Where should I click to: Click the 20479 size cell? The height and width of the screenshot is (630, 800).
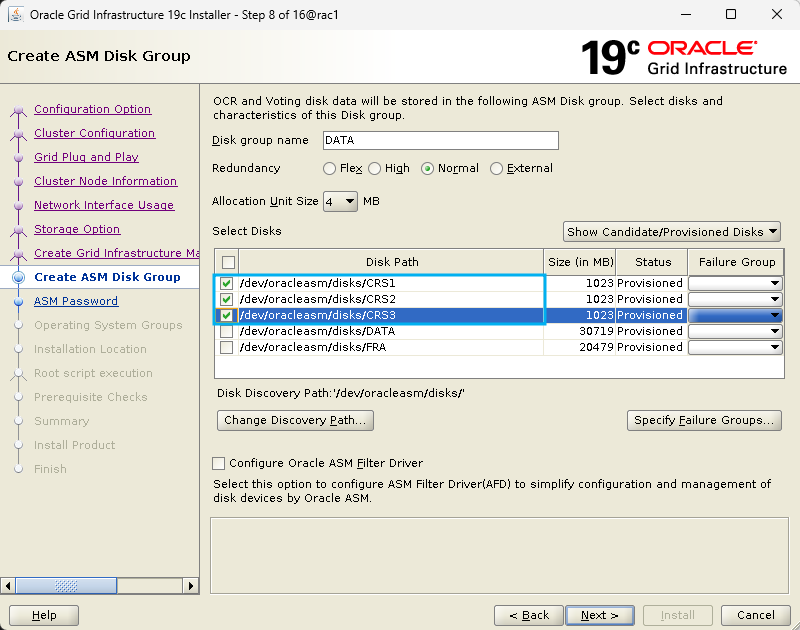click(x=580, y=347)
